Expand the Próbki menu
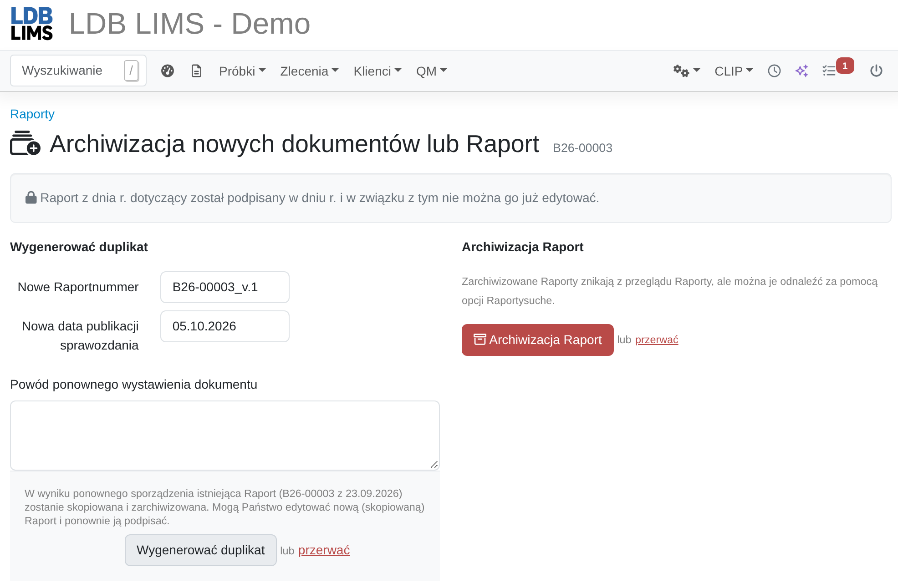The image size is (898, 588). [x=242, y=71]
